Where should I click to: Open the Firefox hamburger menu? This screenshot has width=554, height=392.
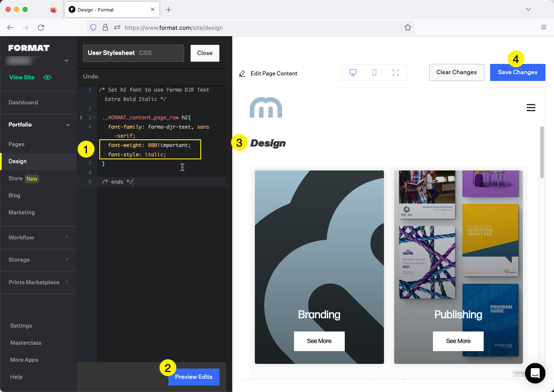(x=543, y=27)
